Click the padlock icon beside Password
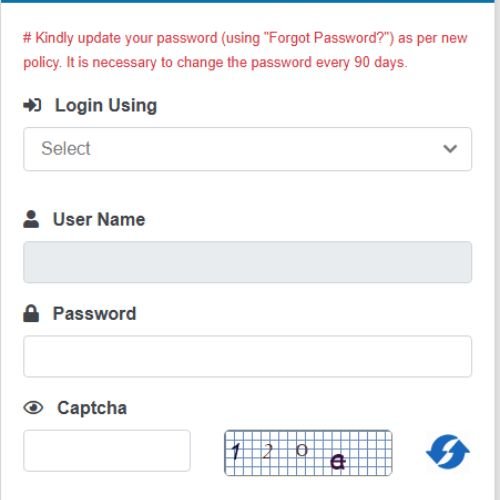The height and width of the screenshot is (500, 500). click(31, 313)
